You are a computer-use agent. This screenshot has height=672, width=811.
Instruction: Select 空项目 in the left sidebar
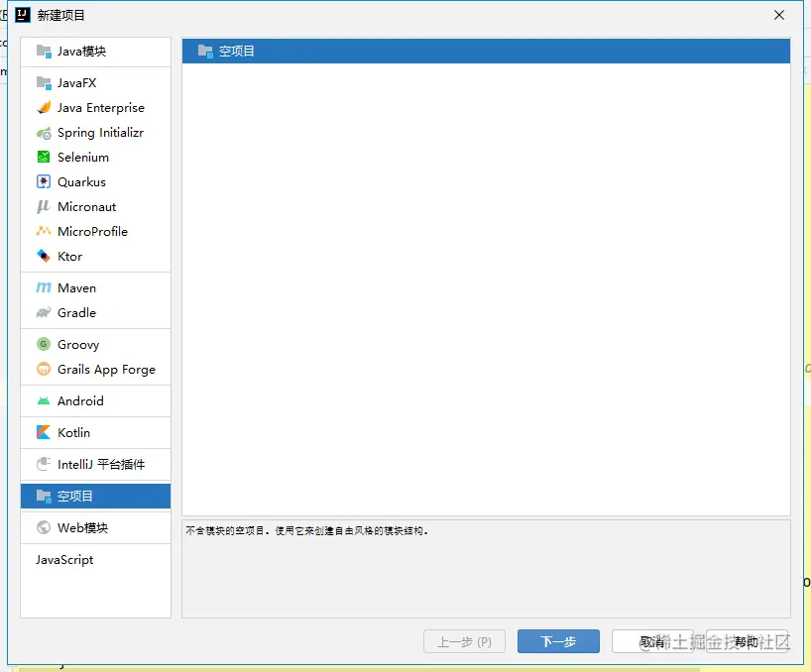[x=96, y=497]
